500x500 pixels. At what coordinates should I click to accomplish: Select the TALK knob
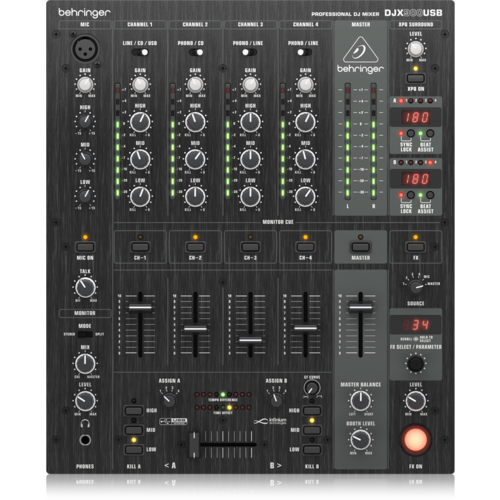tap(85, 287)
